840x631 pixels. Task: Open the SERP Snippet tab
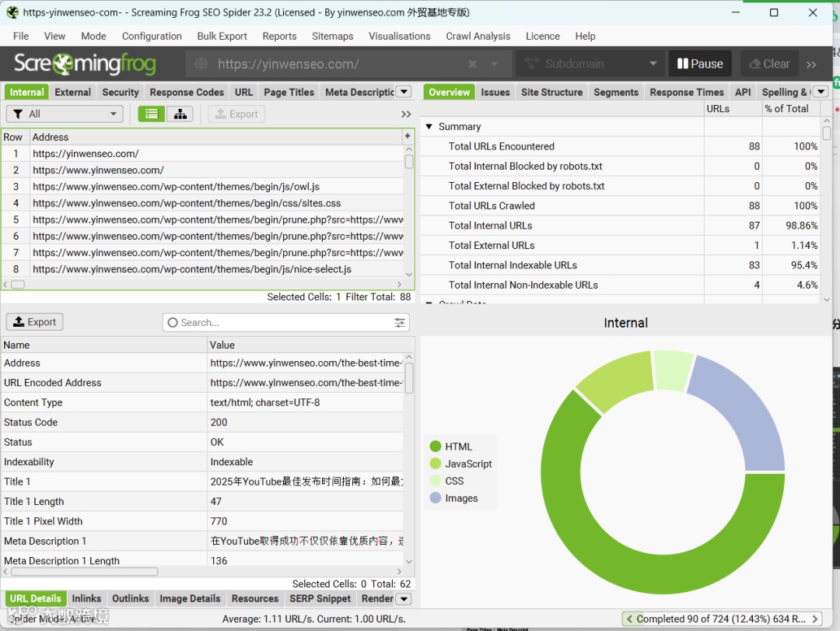[320, 598]
